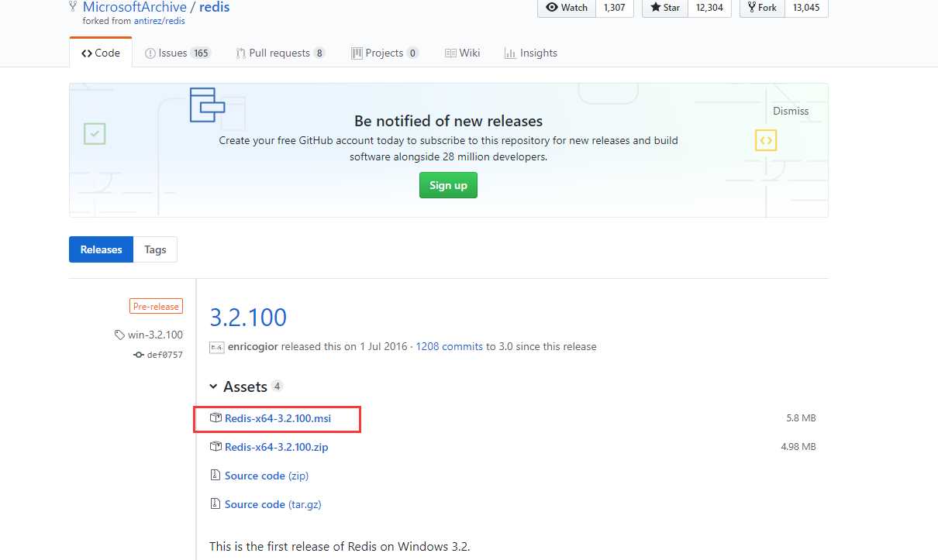Image resolution: width=938 pixels, height=560 pixels.
Task: Switch to the Code tab
Action: (x=101, y=53)
